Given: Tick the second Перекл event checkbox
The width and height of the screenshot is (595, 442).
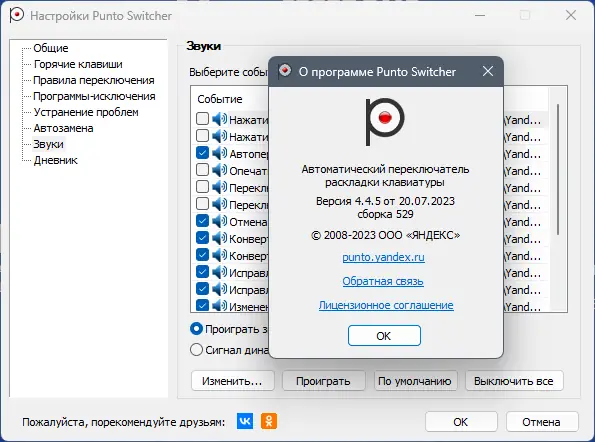Looking at the screenshot, I should pos(202,204).
